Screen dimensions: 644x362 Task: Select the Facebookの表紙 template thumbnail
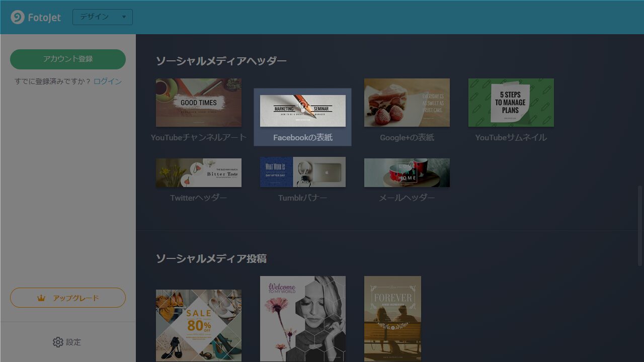303,111
